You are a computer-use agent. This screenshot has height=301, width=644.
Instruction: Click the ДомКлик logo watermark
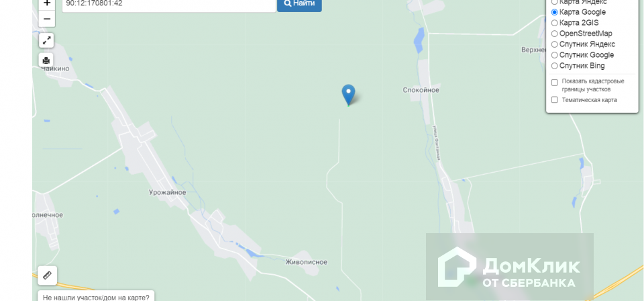pyautogui.click(x=509, y=267)
